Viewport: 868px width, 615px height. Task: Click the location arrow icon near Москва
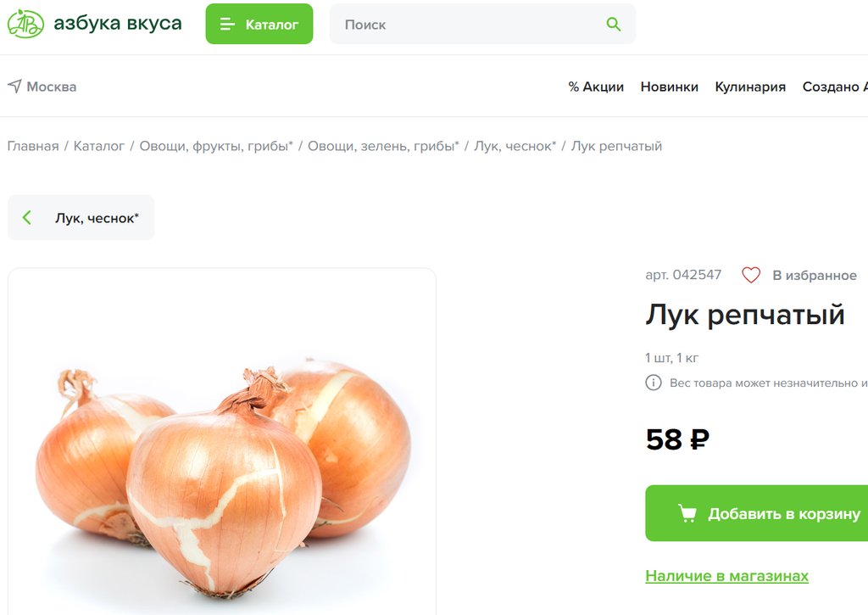pyautogui.click(x=14, y=86)
